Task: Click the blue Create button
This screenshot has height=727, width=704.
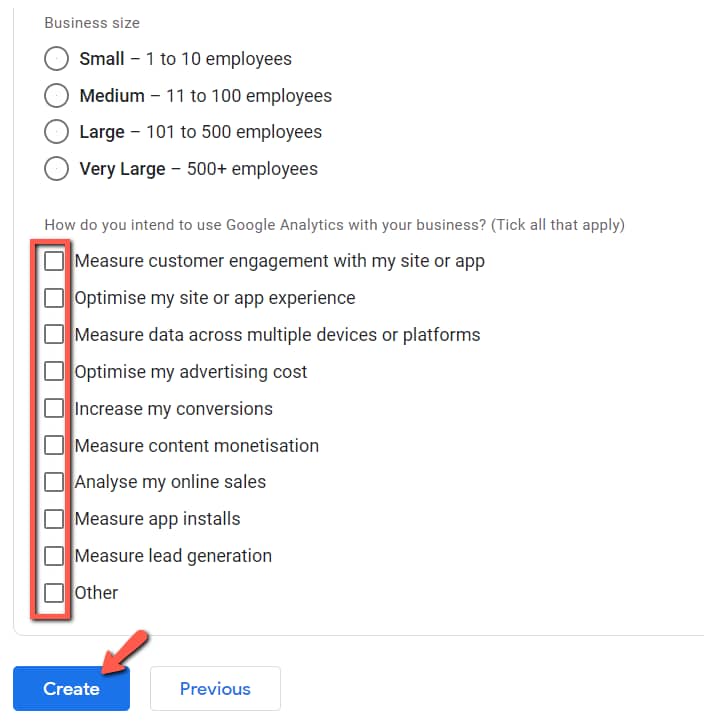Action: point(71,689)
